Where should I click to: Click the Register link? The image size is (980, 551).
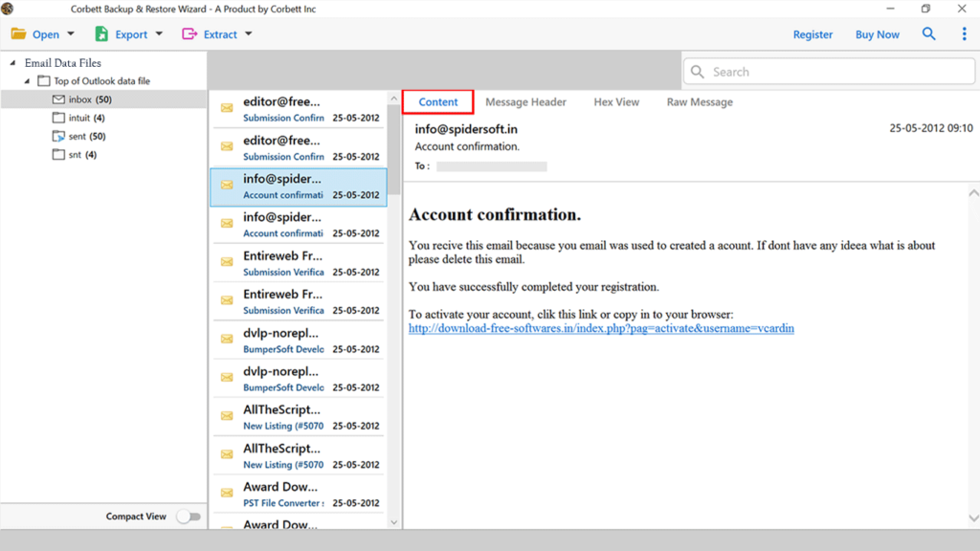point(813,33)
